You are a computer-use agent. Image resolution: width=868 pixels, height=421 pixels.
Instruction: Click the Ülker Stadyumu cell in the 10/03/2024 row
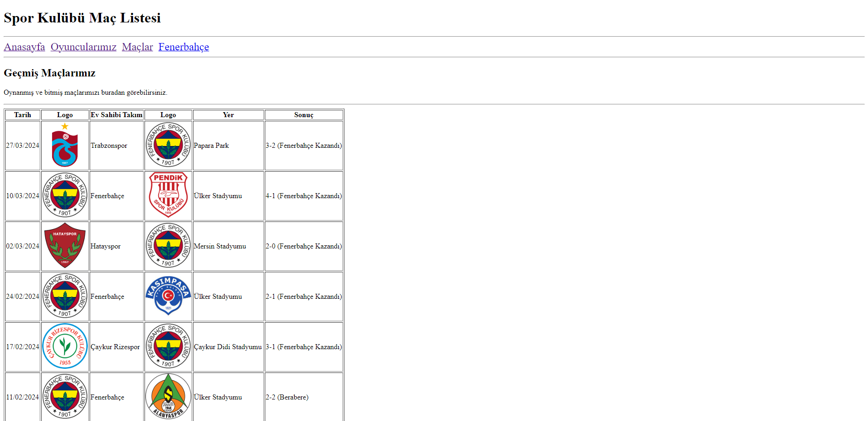click(228, 196)
